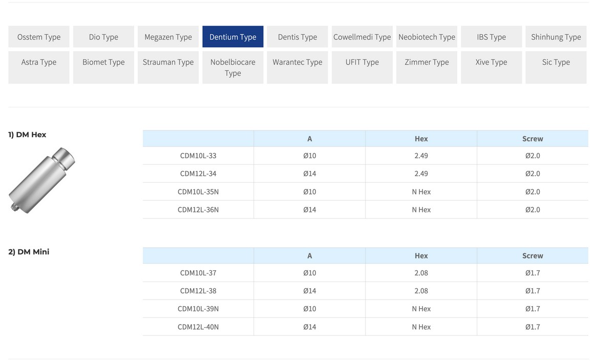Choose the Xive Type tab
Viewport: 596px width, 364px height.
click(491, 67)
